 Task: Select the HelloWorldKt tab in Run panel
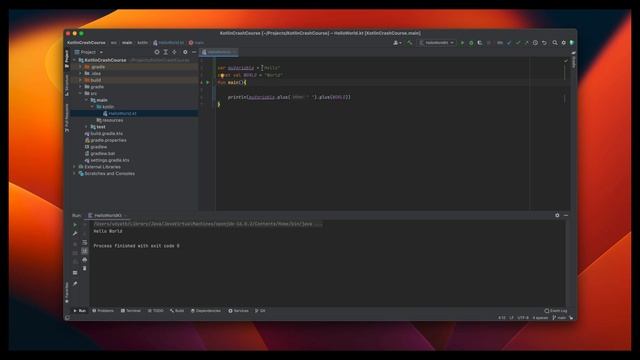click(108, 215)
